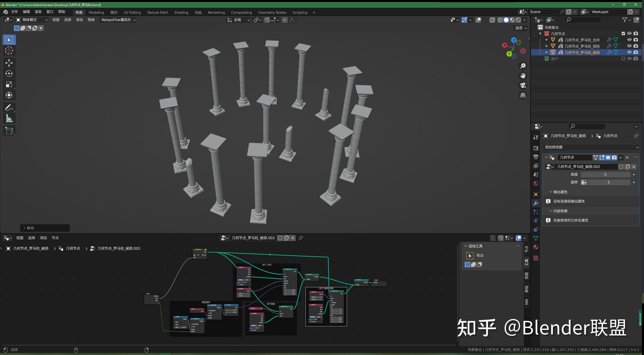This screenshot has width=644, height=355.
Task: Open the World properties tab
Action: point(536,183)
